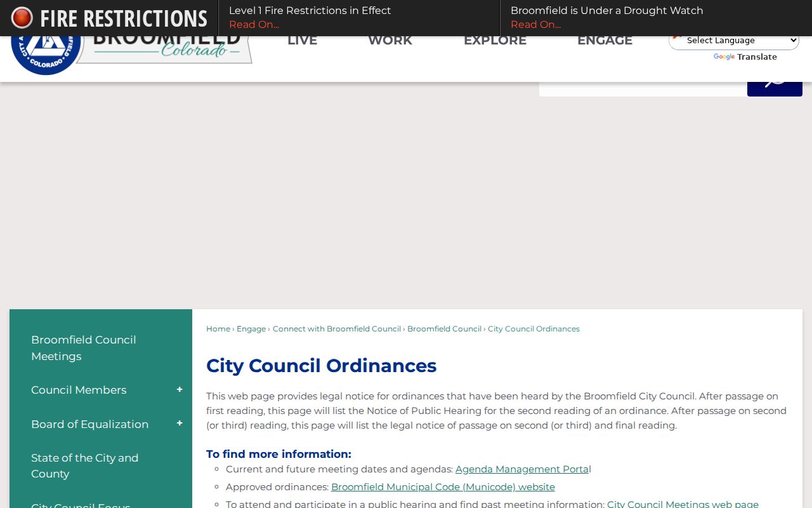Open Agenda Management Portal link
The image size is (812, 508).
(523, 469)
